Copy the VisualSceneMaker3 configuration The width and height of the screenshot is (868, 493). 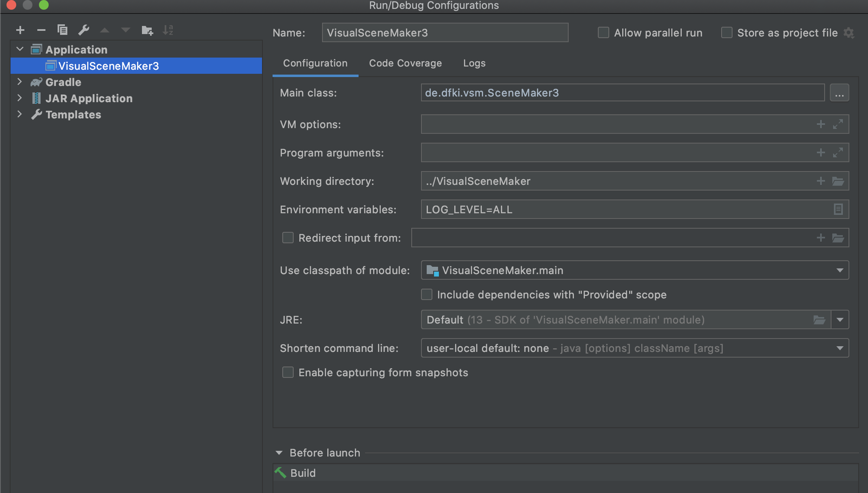(x=62, y=30)
